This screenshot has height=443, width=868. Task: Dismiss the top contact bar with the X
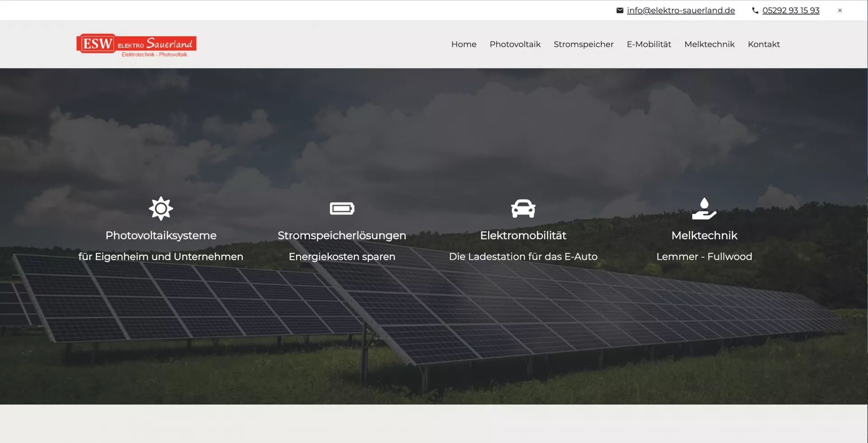(x=840, y=10)
